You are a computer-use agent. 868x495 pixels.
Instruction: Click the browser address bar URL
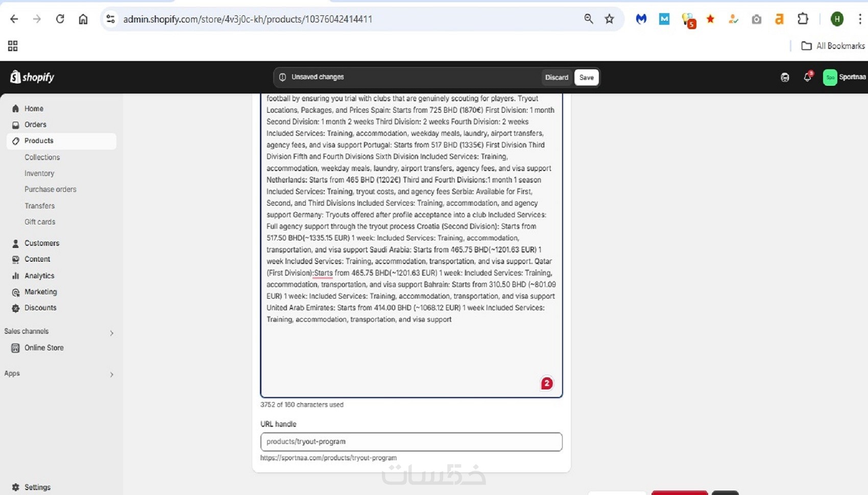[248, 19]
